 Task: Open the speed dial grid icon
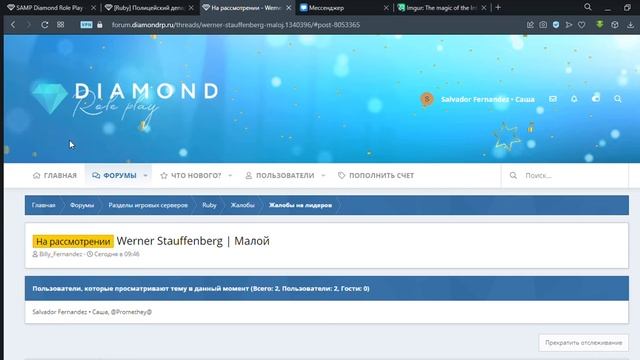(60, 25)
